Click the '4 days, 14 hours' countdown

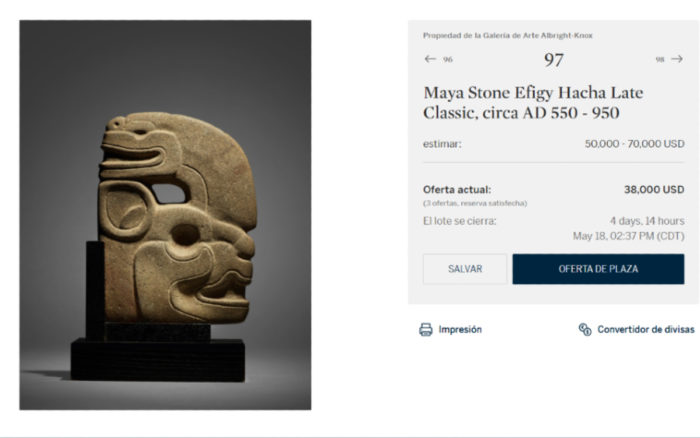pos(647,221)
